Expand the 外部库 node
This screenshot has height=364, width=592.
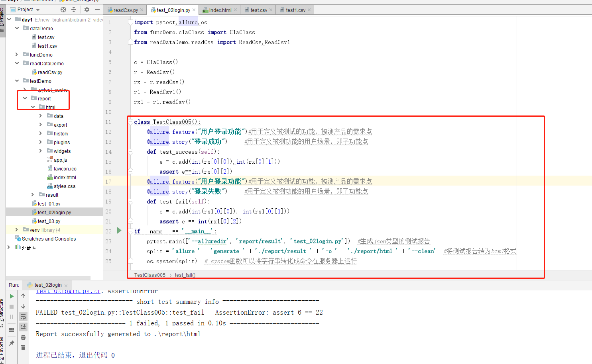pos(9,247)
